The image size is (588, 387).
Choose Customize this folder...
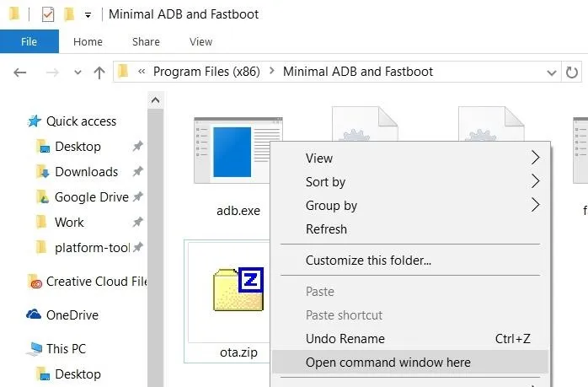[410, 261]
